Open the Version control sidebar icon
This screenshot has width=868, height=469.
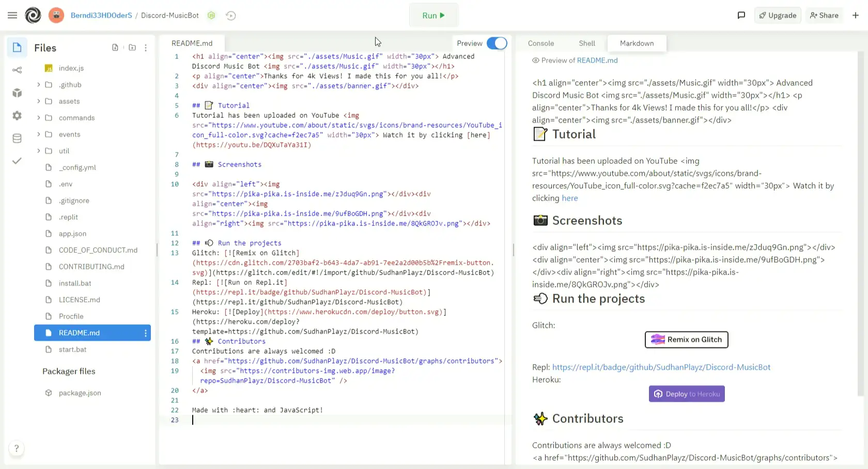(x=17, y=70)
